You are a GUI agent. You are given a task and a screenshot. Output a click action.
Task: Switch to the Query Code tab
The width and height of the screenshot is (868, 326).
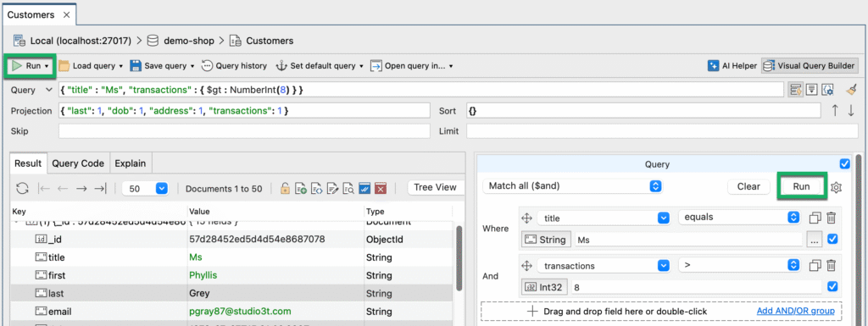78,163
